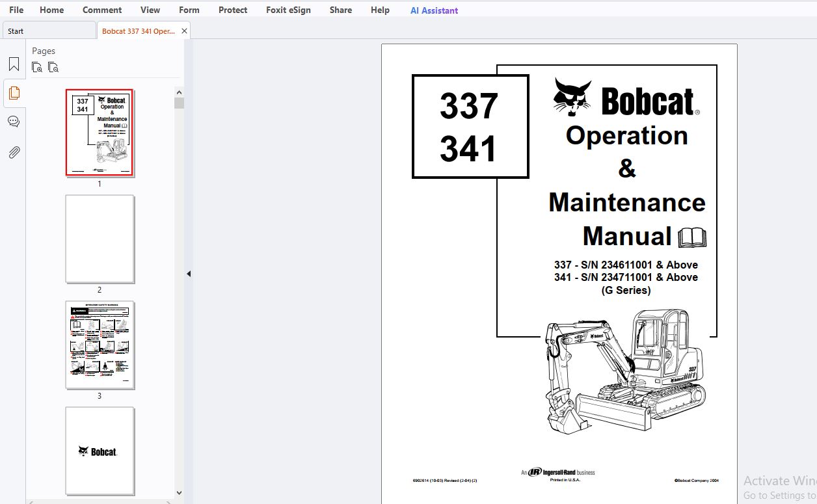Open the File menu
This screenshot has height=504, width=817.
click(16, 10)
